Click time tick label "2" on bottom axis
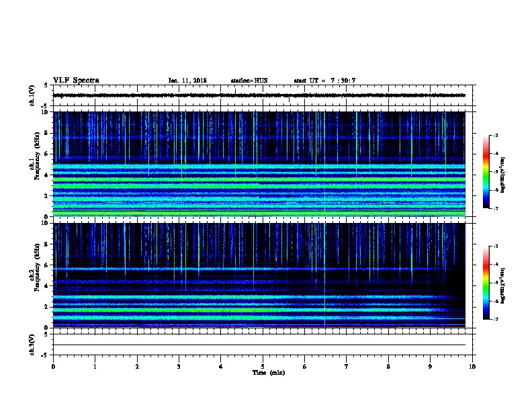Viewport: 532px width, 411px height. point(137,367)
